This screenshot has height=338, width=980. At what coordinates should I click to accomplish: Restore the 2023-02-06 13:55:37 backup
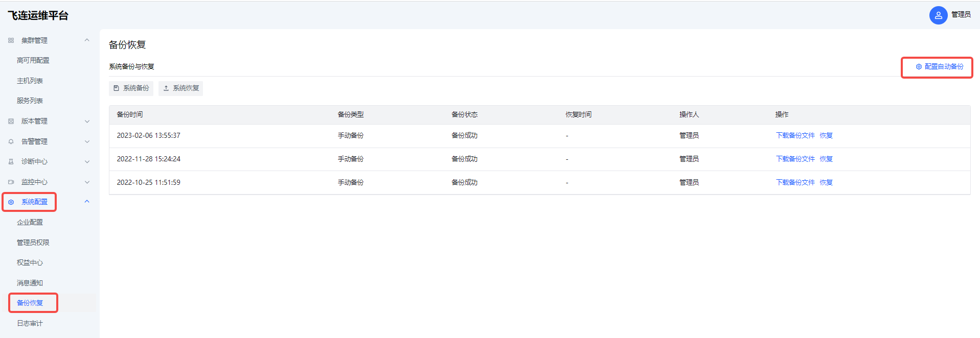point(826,135)
